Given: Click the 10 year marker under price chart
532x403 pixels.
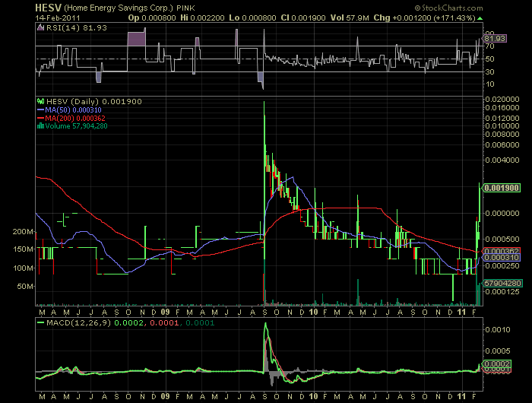Looking at the screenshot, I should [x=313, y=312].
